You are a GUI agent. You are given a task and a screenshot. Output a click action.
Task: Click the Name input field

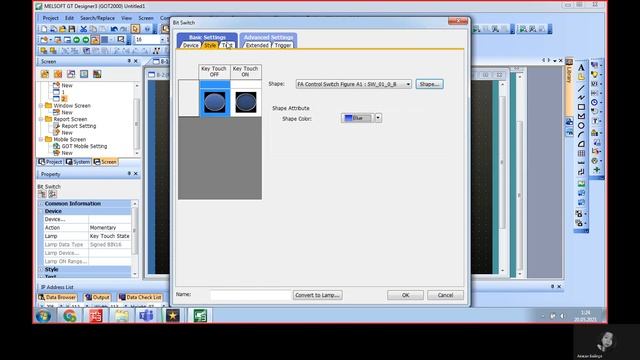click(250, 295)
